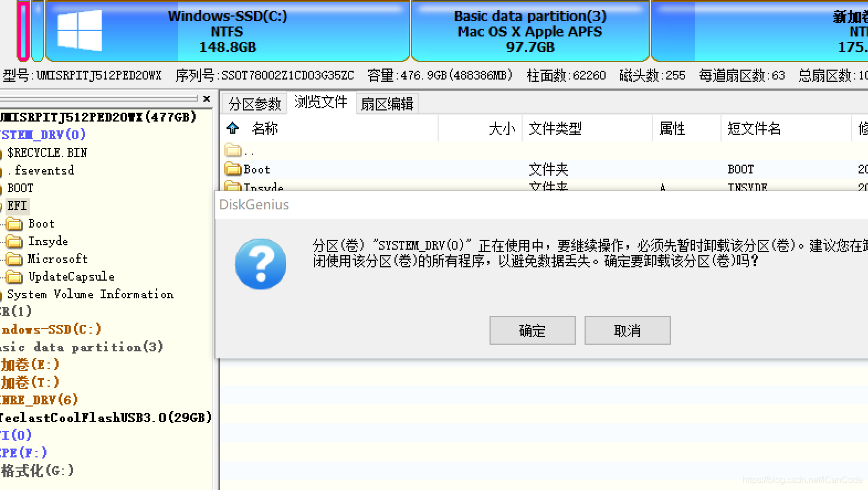This screenshot has width=868, height=490.
Task: Open the '..' parent folder row
Action: 240,151
